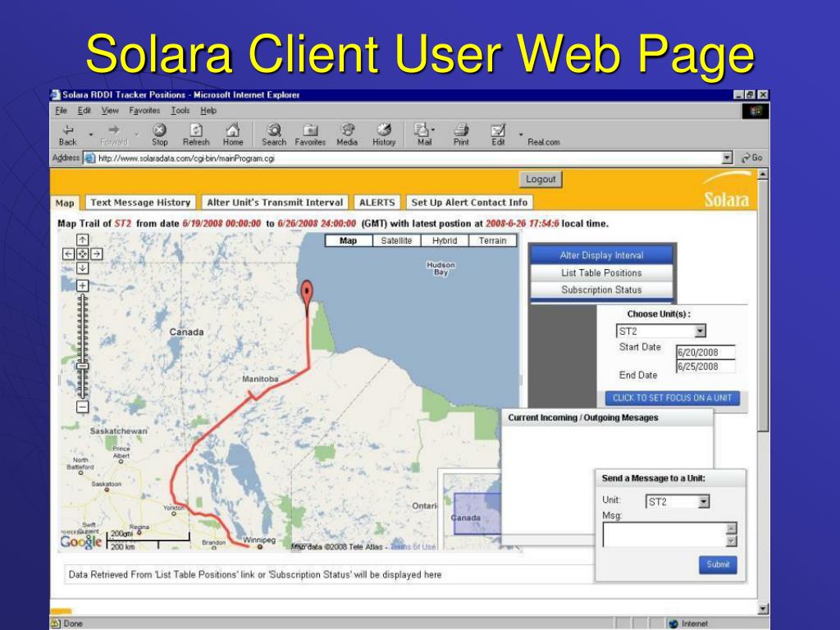Switch map to Terrain view

pyautogui.click(x=493, y=240)
